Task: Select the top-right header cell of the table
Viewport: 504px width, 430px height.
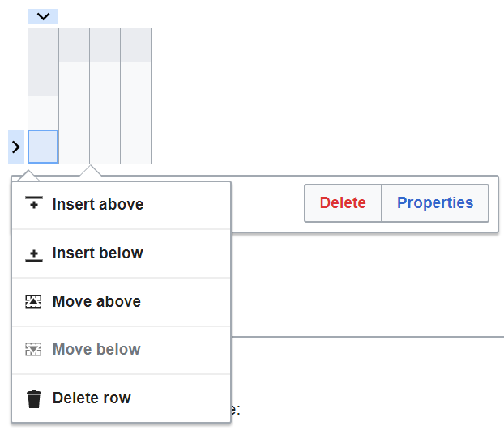Action: [x=135, y=45]
